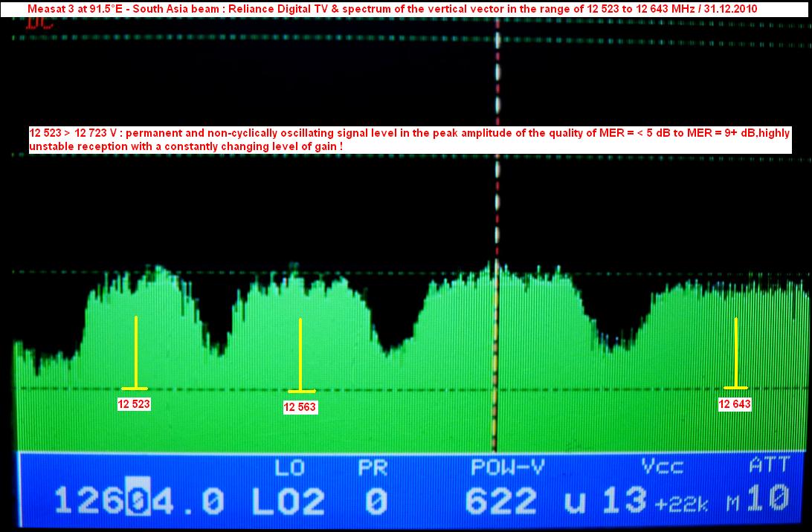Viewport: 812px width, 532px height.
Task: Click the white dashed vertical cursor line
Action: coord(497,186)
